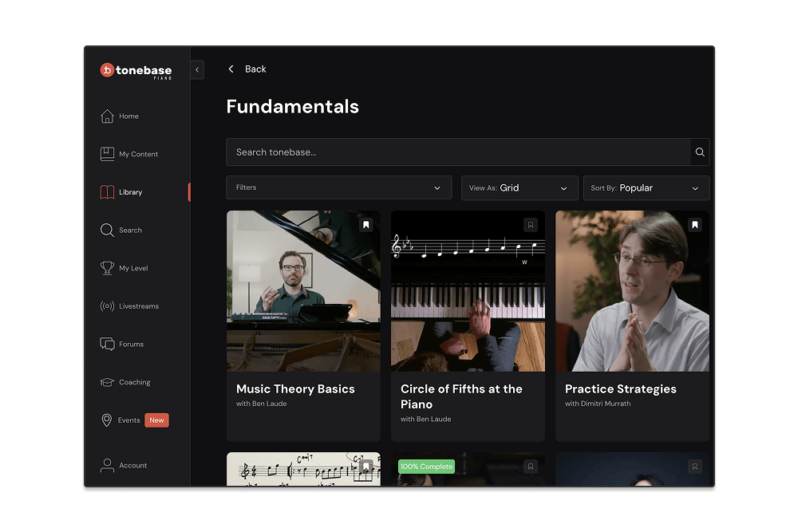Toggle bookmark on Practice Strategies card
The height and width of the screenshot is (532, 798).
pos(695,225)
